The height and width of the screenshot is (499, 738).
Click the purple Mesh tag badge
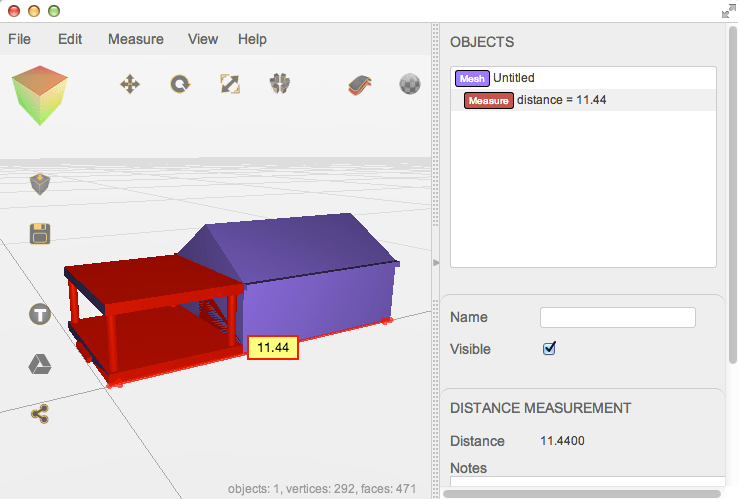point(472,79)
